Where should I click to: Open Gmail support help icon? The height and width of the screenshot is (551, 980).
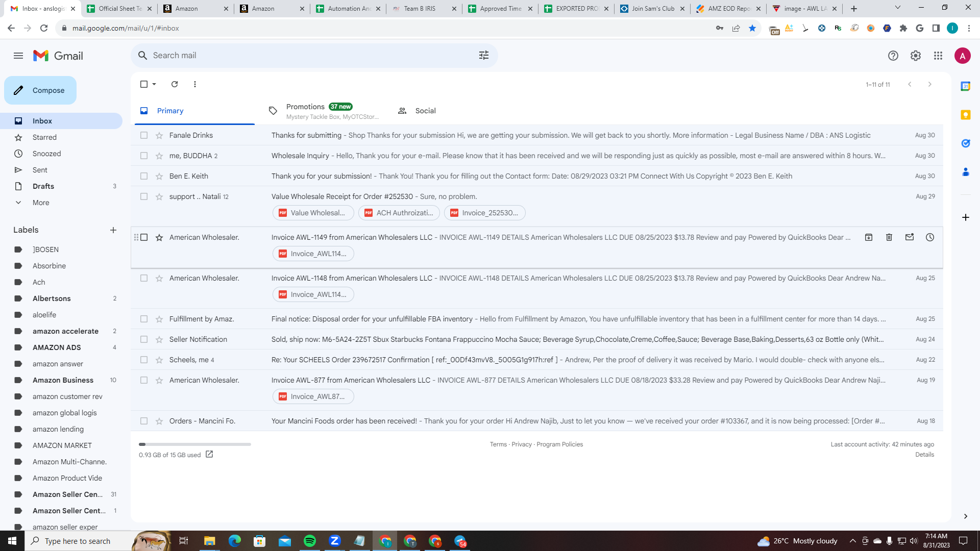893,56
